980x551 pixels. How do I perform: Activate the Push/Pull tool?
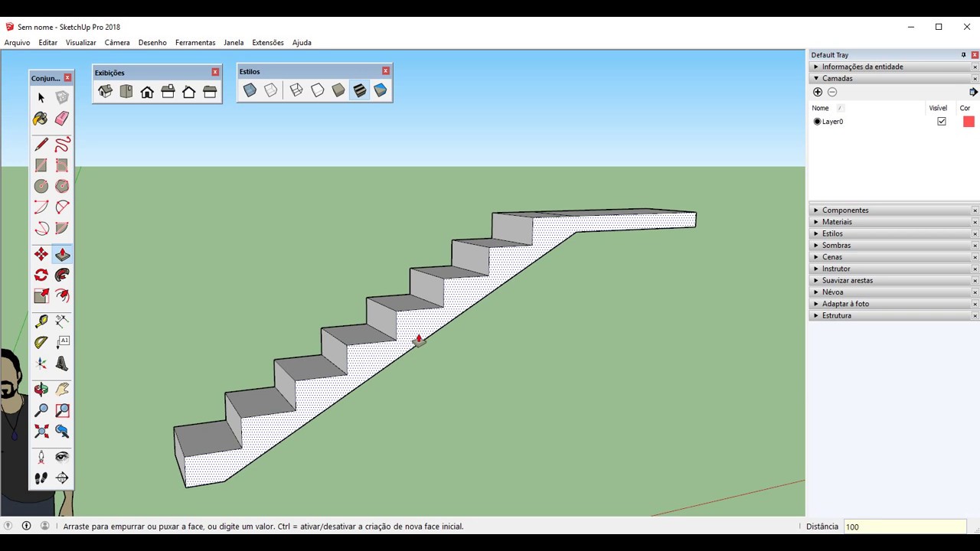pyautogui.click(x=62, y=254)
